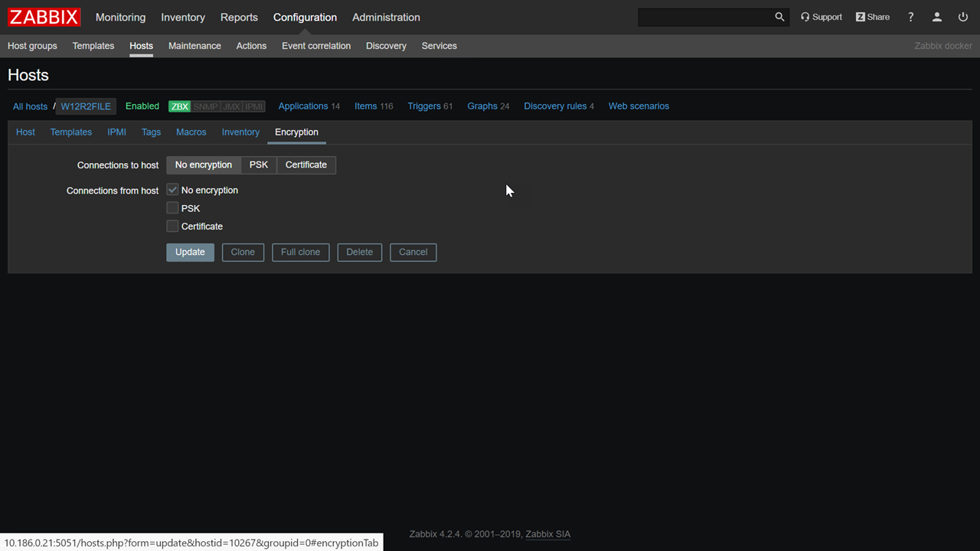The width and height of the screenshot is (980, 551).
Task: Switch to the Macros tab
Action: click(191, 132)
